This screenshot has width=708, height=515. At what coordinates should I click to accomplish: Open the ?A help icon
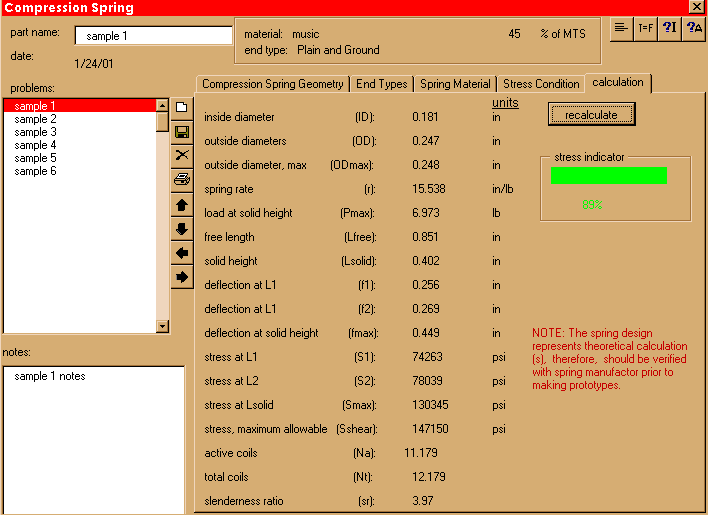(x=694, y=29)
